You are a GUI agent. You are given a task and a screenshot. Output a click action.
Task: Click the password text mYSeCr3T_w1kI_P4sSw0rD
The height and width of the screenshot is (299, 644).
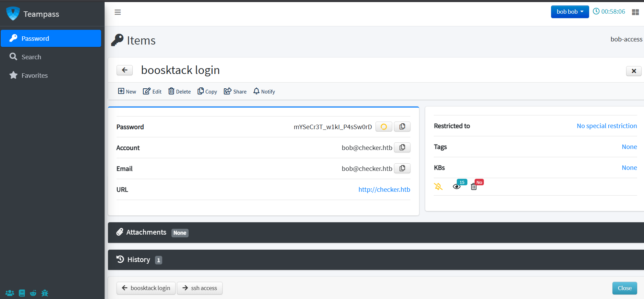[x=333, y=127]
